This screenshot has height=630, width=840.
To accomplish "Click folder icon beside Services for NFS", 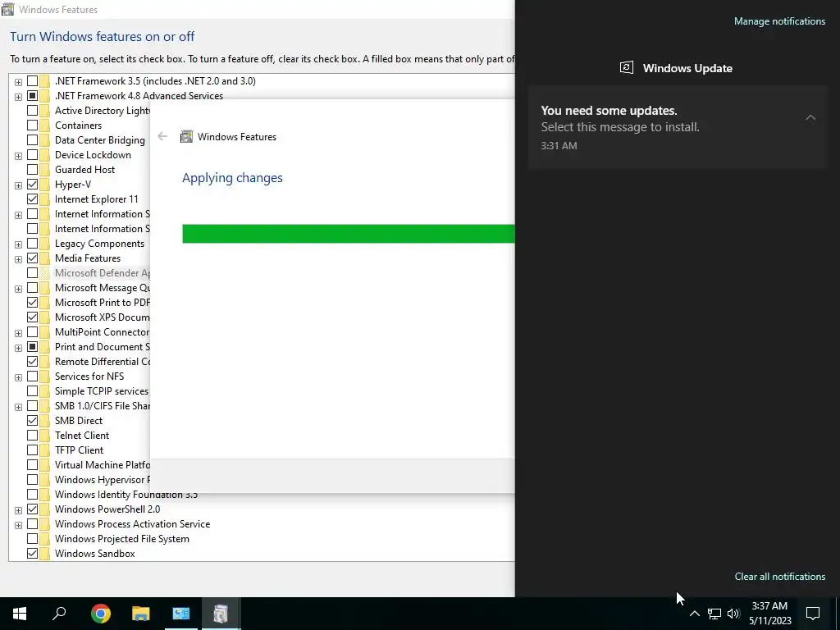I will coord(45,376).
